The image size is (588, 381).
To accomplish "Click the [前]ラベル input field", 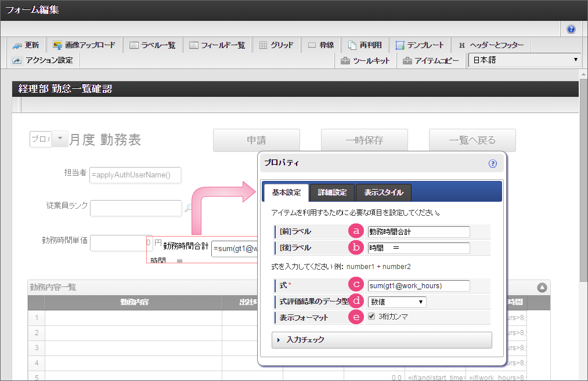I will [418, 231].
